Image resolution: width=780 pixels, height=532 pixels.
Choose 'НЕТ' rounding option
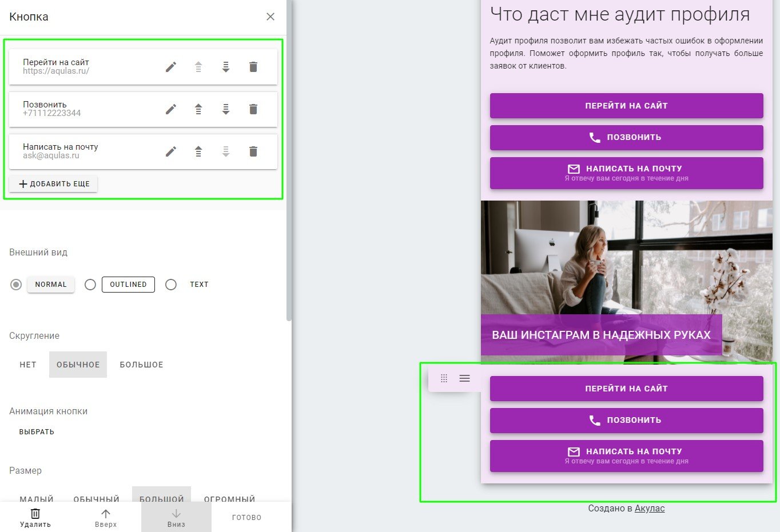pyautogui.click(x=28, y=365)
